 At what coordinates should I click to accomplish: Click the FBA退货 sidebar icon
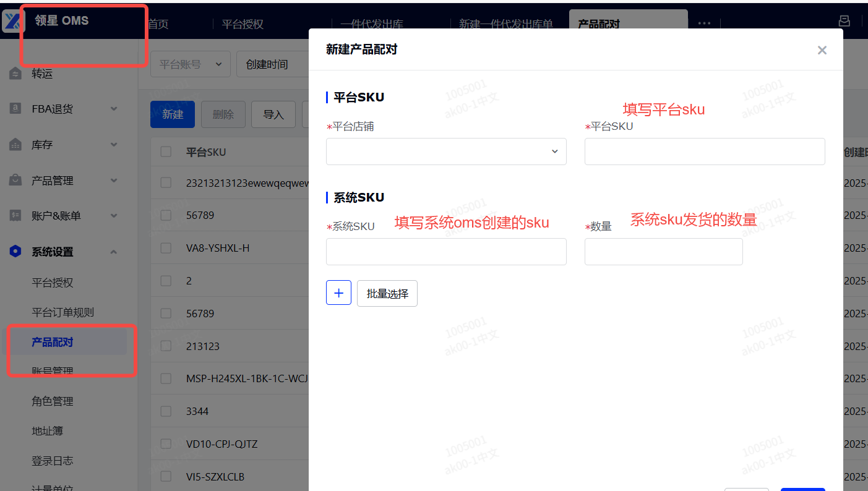(x=15, y=109)
